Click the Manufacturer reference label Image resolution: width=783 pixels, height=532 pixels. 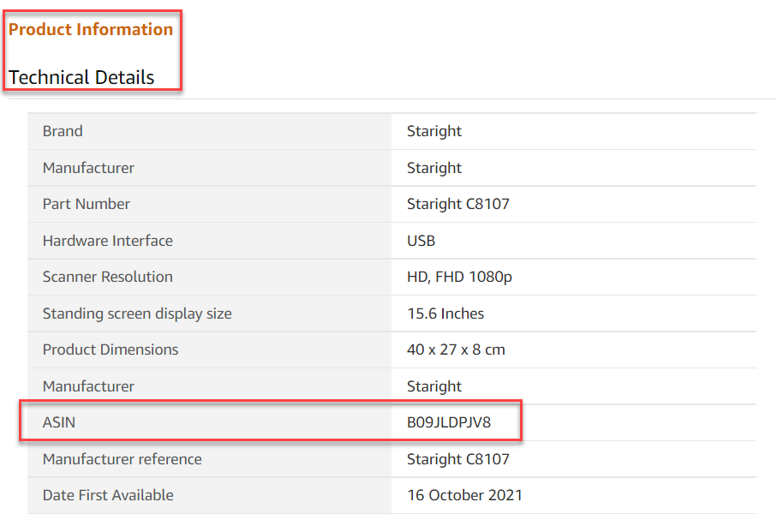(x=123, y=459)
